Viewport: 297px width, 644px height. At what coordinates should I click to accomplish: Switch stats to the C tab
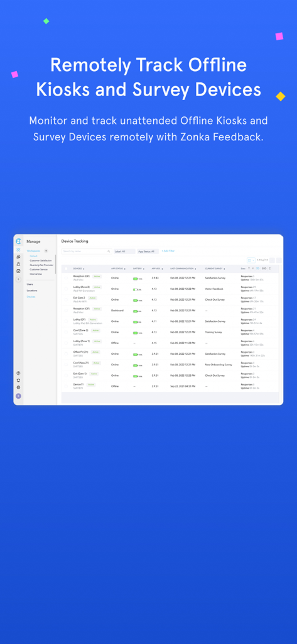pos(269,269)
